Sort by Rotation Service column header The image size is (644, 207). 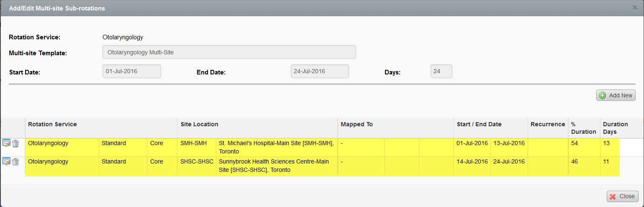coord(52,124)
